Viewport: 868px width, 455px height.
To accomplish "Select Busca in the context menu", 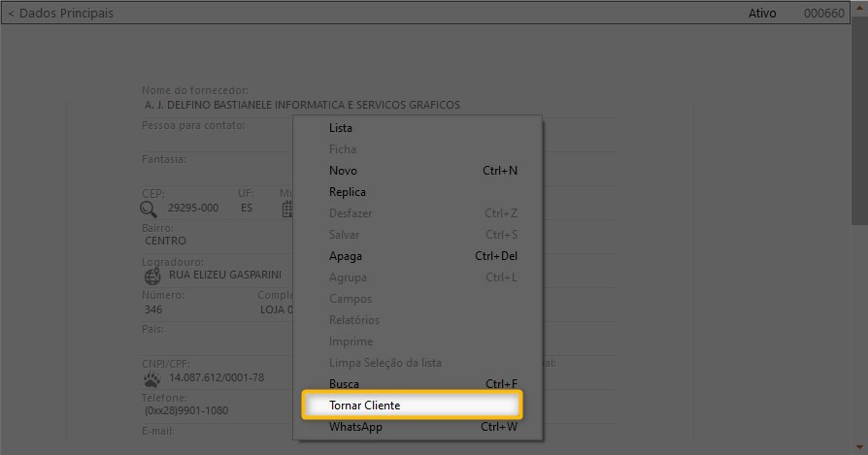I will (x=344, y=384).
